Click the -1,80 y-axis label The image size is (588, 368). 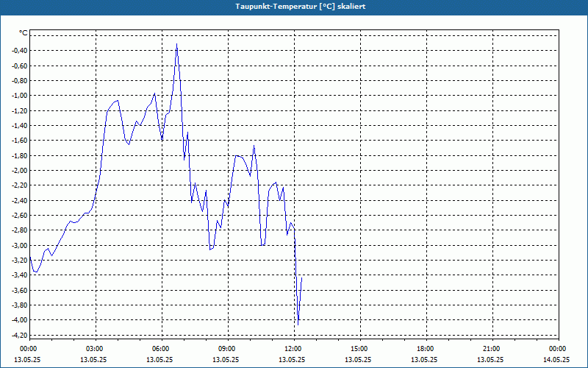click(21, 156)
